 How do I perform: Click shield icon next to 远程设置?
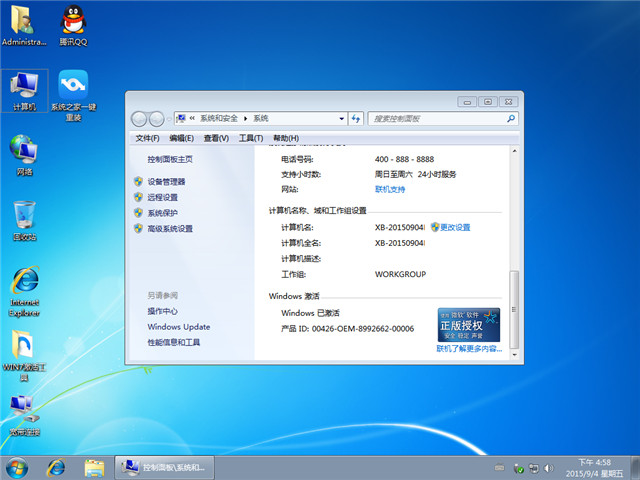click(138, 197)
